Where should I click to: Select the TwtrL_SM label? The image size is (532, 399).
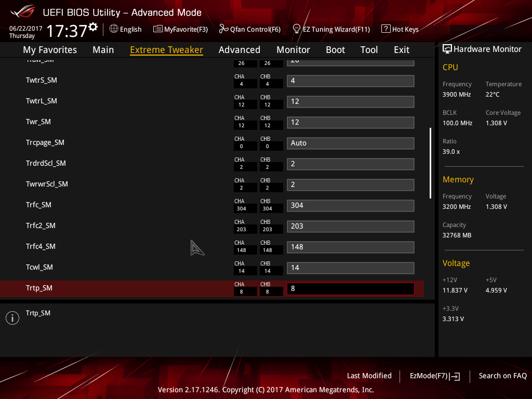coord(42,101)
